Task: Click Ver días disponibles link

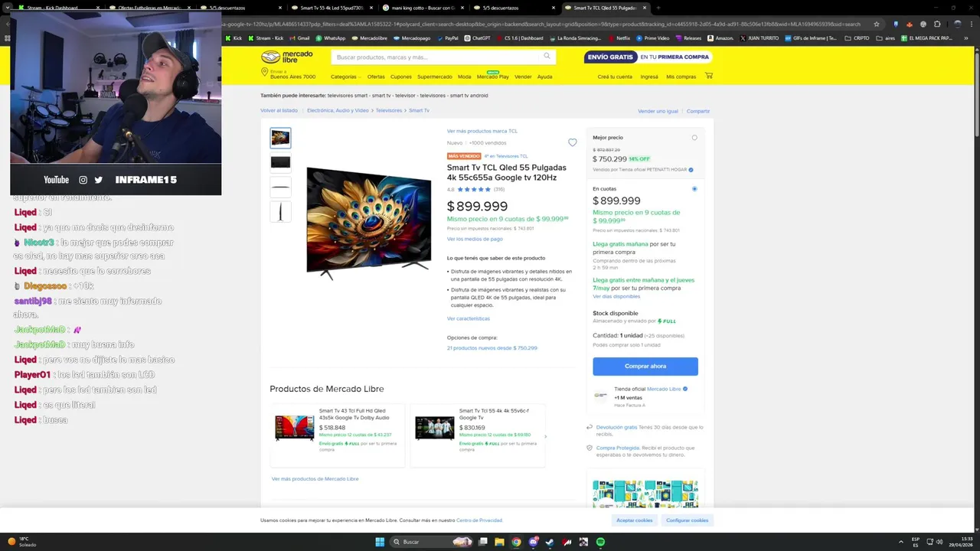Action: coord(616,296)
